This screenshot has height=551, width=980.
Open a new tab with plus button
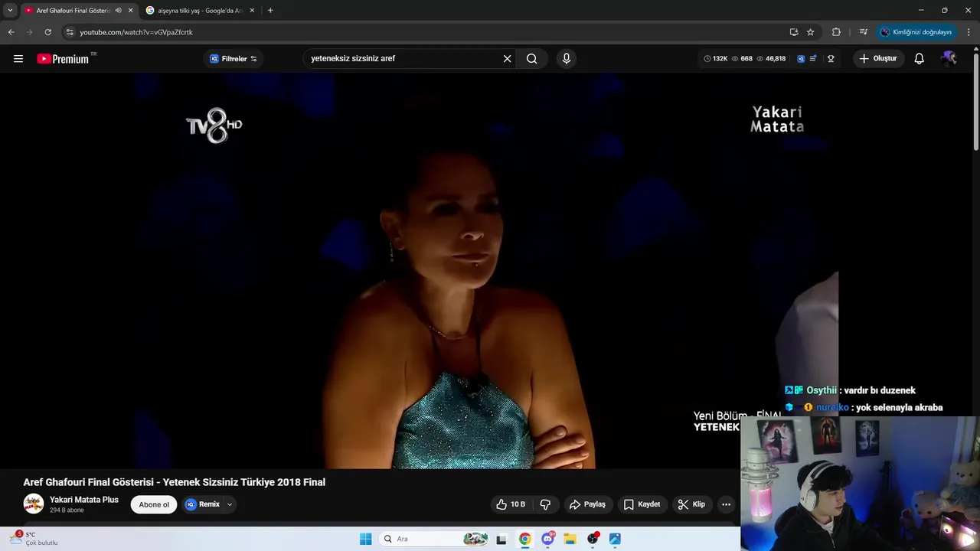point(270,11)
